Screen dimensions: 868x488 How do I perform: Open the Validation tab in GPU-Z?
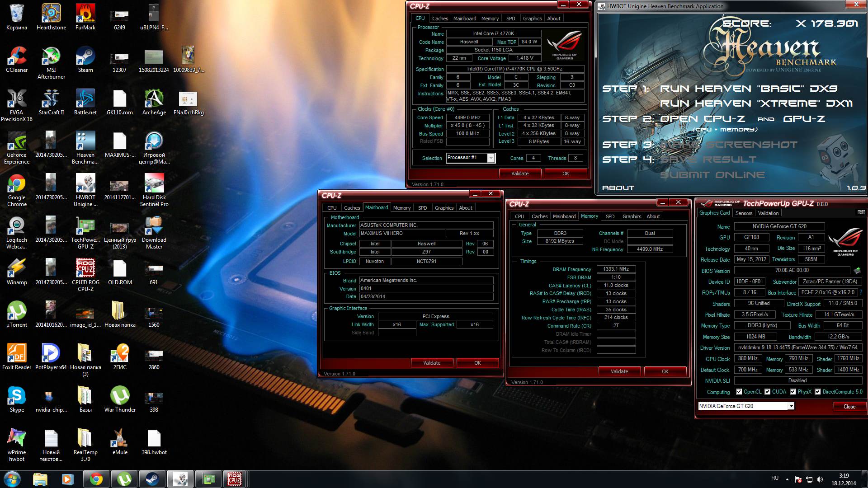coord(768,213)
